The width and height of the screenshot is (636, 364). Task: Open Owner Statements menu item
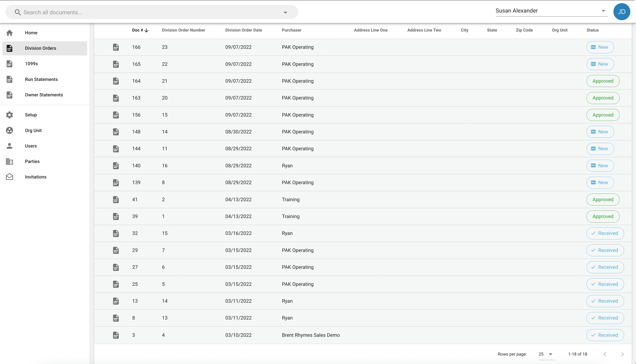click(45, 95)
